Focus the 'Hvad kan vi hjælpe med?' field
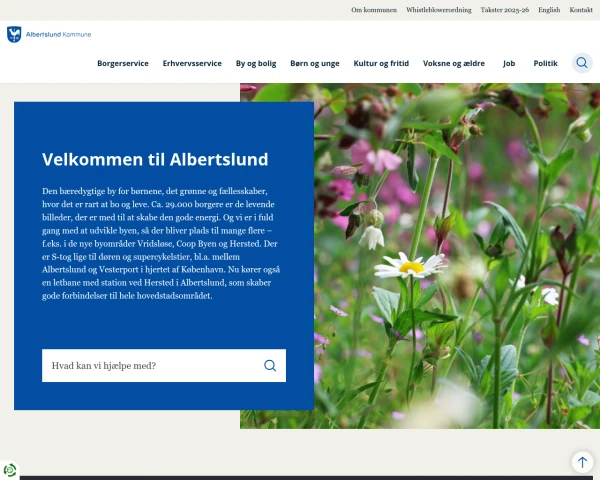Viewport: 600px width, 480px height. [164, 366]
